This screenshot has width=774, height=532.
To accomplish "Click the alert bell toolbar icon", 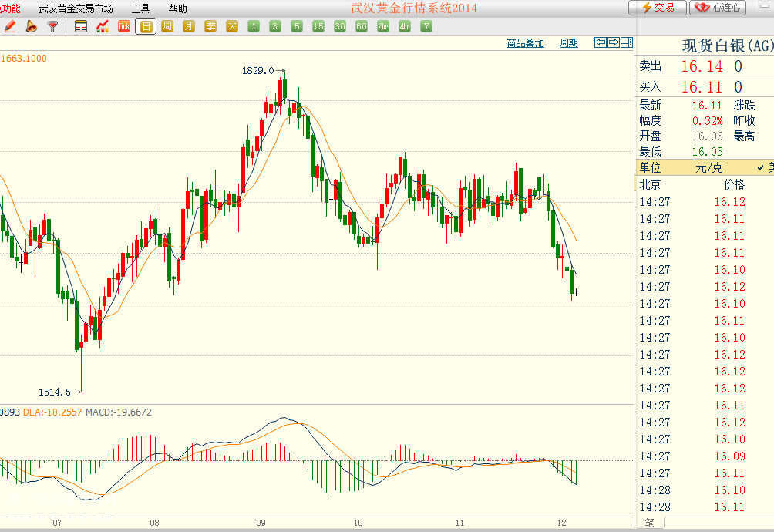I will pos(31,26).
